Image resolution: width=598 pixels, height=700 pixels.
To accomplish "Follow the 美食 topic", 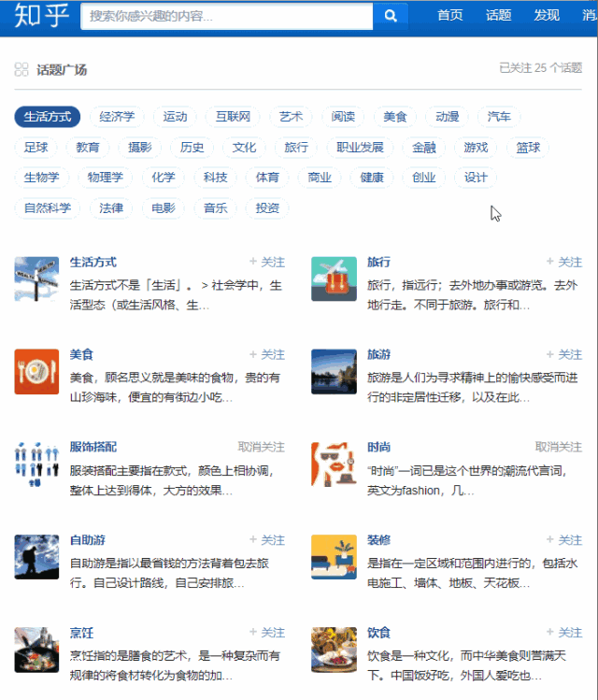I will pyautogui.click(x=267, y=355).
